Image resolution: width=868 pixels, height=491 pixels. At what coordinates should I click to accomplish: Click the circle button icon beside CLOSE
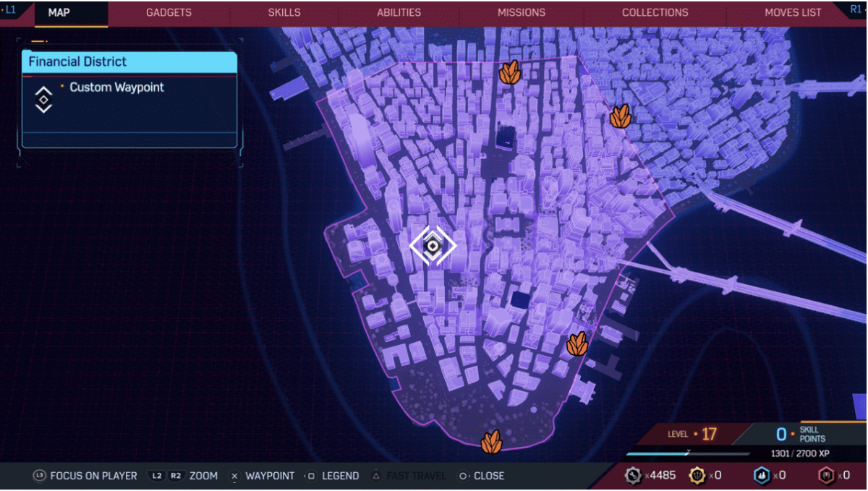click(x=463, y=476)
